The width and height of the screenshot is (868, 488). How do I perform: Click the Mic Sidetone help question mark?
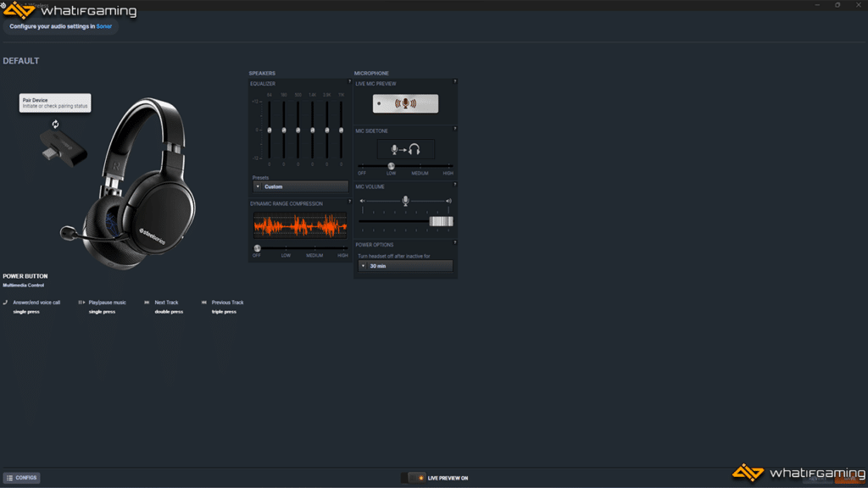point(455,129)
